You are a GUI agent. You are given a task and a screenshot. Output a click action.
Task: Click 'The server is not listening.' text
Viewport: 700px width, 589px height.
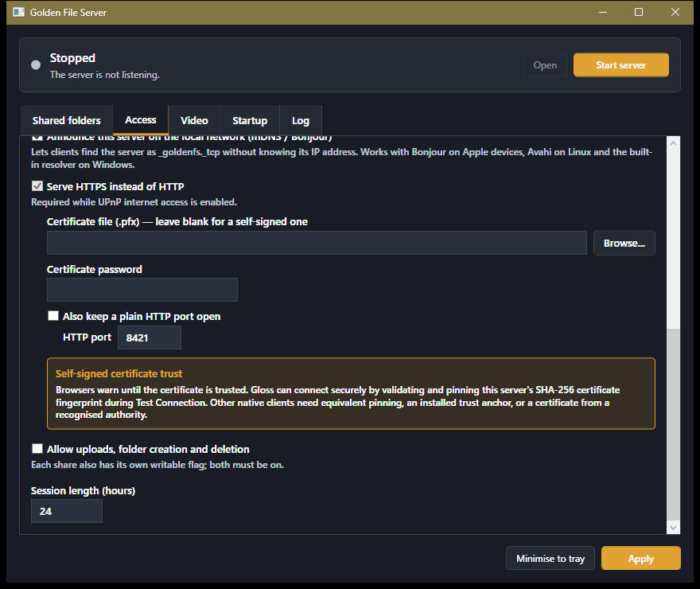pyautogui.click(x=104, y=75)
